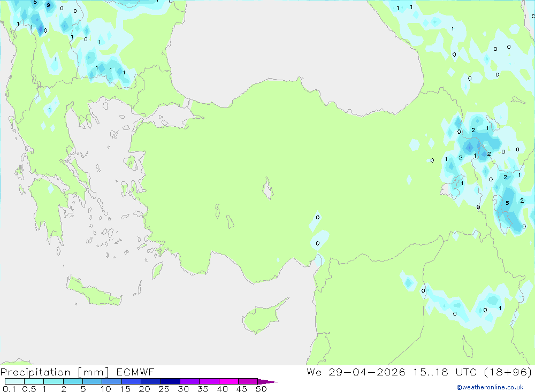Click the legend label "40"
This screenshot has height=392, width=535.
tap(222, 389)
